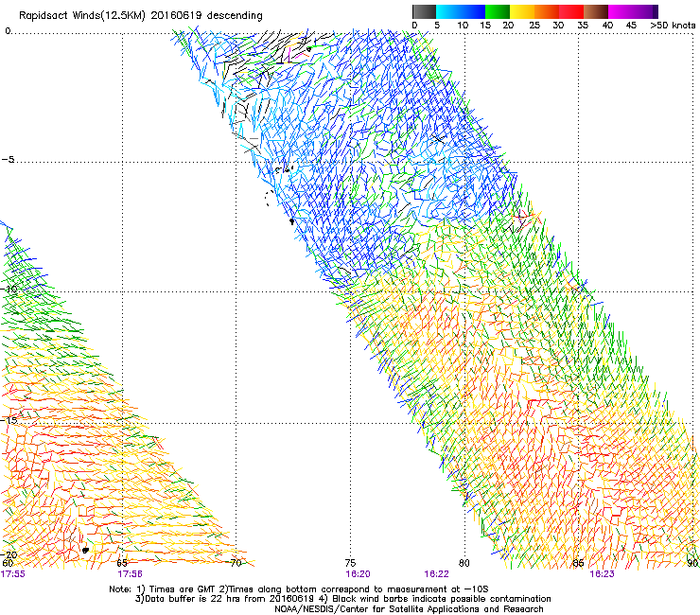Click the longitude label '75' at bottom
This screenshot has width=700, height=615.
tap(350, 563)
